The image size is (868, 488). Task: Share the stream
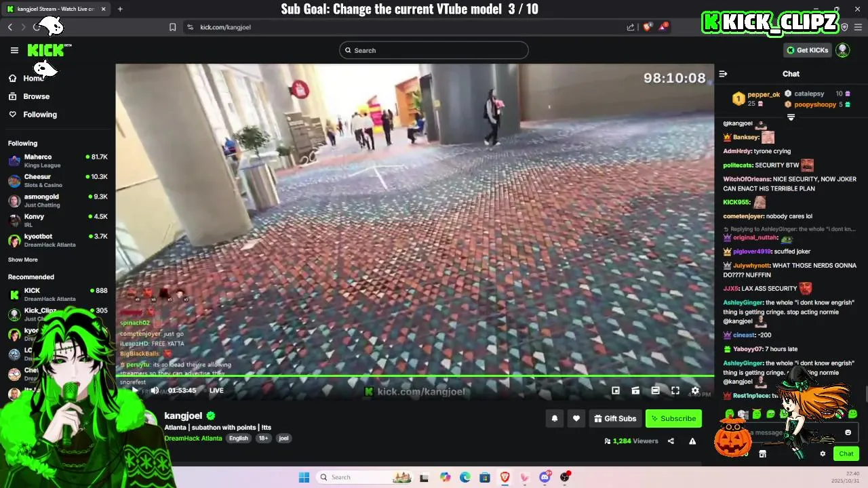pos(671,441)
